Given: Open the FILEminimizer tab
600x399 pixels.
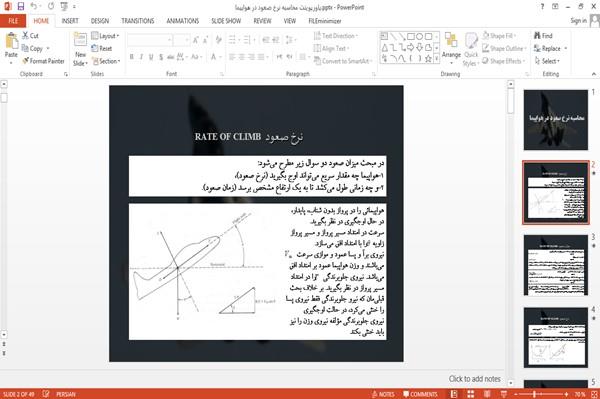Looking at the screenshot, I should pyautogui.click(x=324, y=21).
